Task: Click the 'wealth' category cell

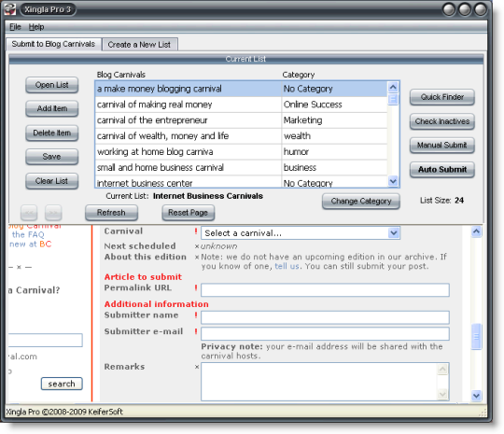Action: [334, 136]
